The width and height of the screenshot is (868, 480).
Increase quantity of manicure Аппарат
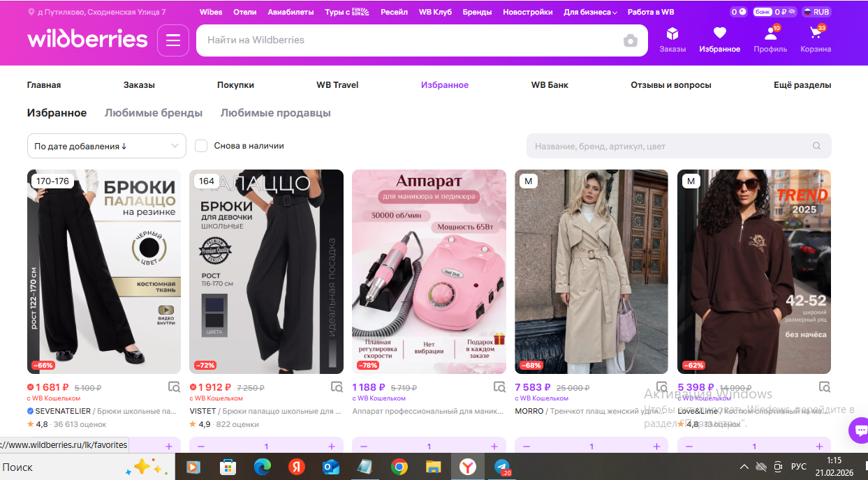(494, 446)
